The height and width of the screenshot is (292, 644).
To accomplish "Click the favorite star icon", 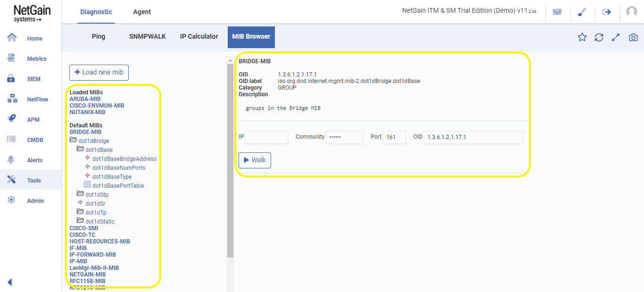I will pos(582,37).
